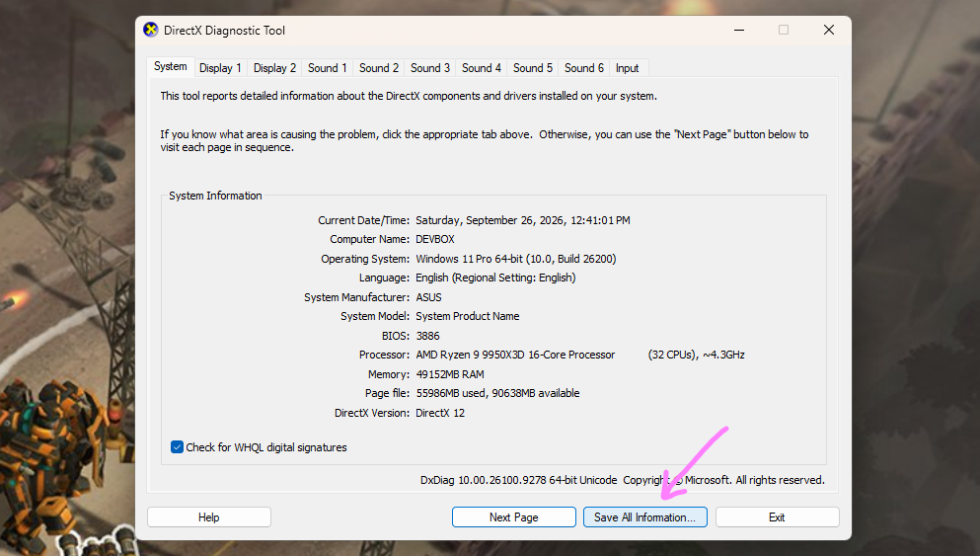Screen dimensions: 980x556
Task: Click the Operating System field label
Action: [365, 259]
